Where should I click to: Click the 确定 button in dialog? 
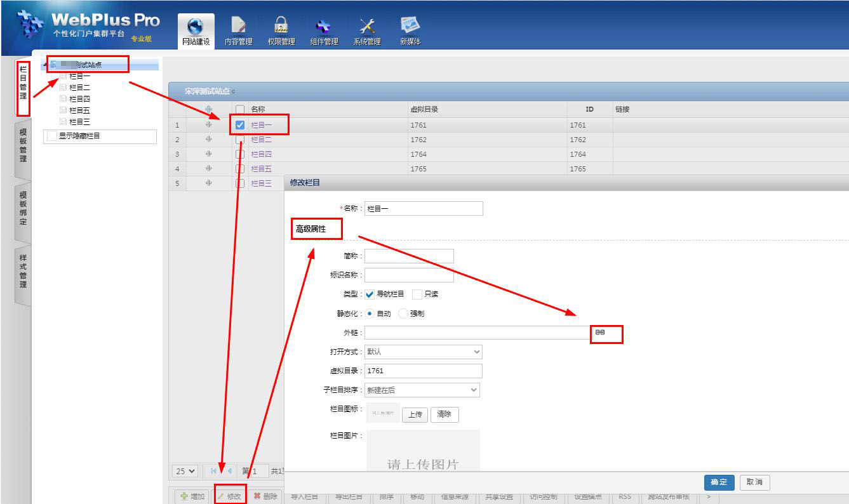(719, 482)
